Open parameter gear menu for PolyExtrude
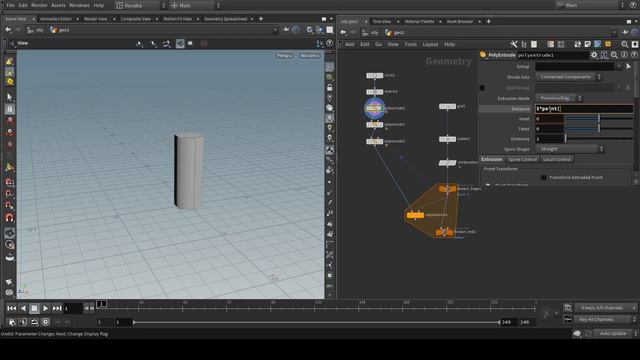Screen dimensions: 640x360 [x=594, y=55]
